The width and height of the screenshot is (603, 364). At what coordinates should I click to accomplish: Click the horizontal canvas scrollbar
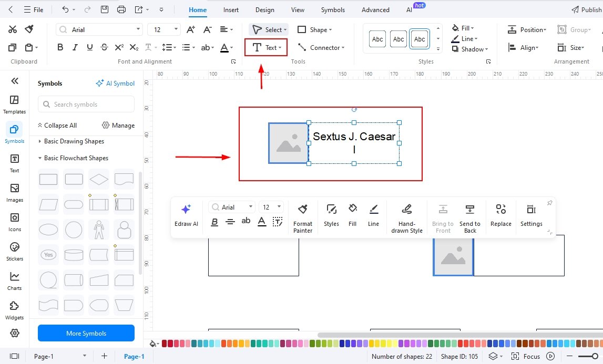pyautogui.click(x=460, y=335)
